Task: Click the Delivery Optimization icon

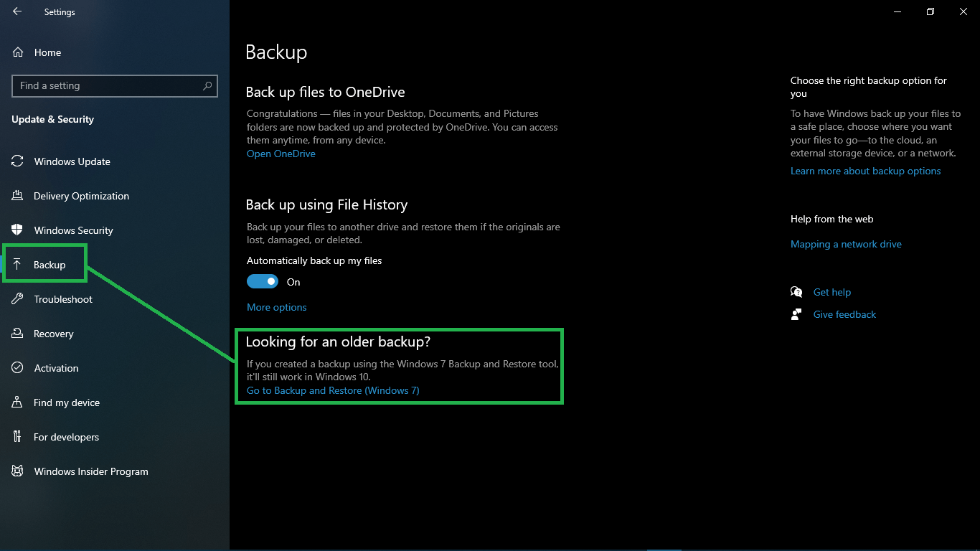Action: pyautogui.click(x=17, y=195)
